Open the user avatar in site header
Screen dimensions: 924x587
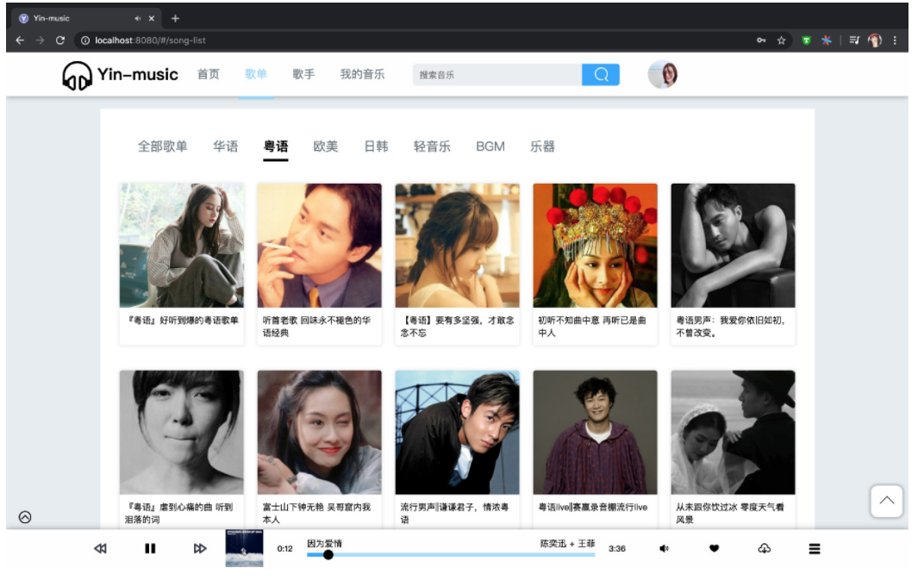pos(662,75)
